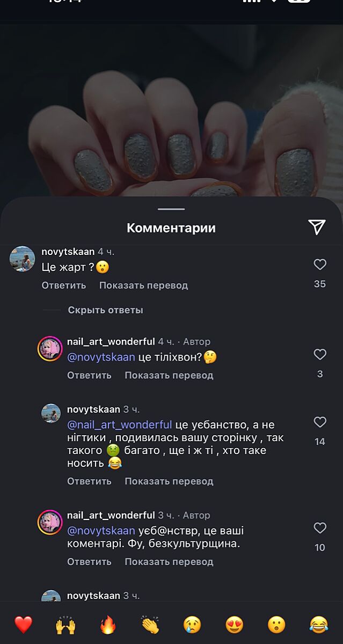The width and height of the screenshot is (343, 644).
Task: Show translation of the "Це жарт?" comment
Action: 143,285
